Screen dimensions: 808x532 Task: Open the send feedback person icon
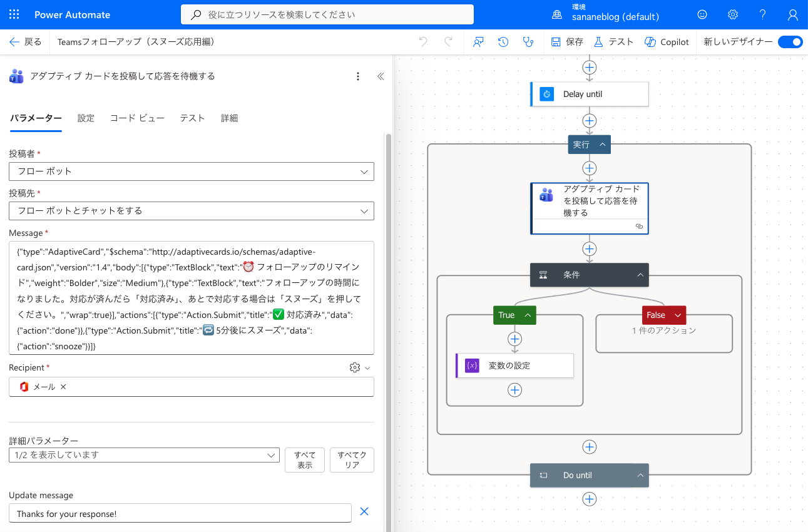(479, 42)
